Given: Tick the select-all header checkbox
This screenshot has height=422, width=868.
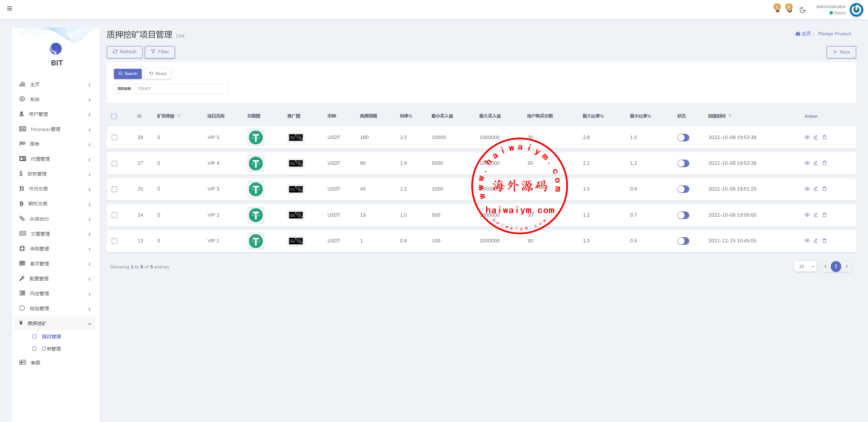Looking at the screenshot, I should click(114, 116).
